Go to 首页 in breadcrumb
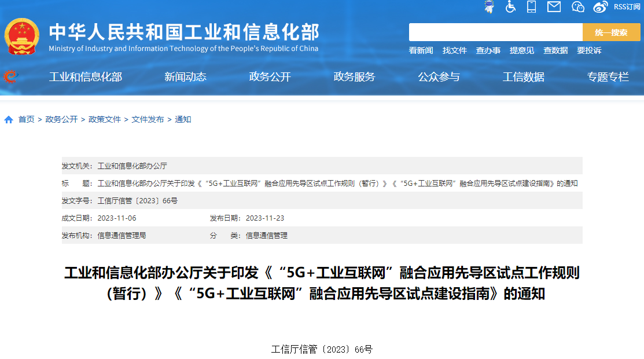 [x=26, y=120]
